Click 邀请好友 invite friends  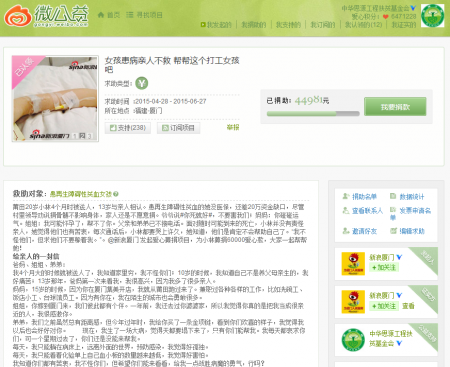[x=360, y=231]
